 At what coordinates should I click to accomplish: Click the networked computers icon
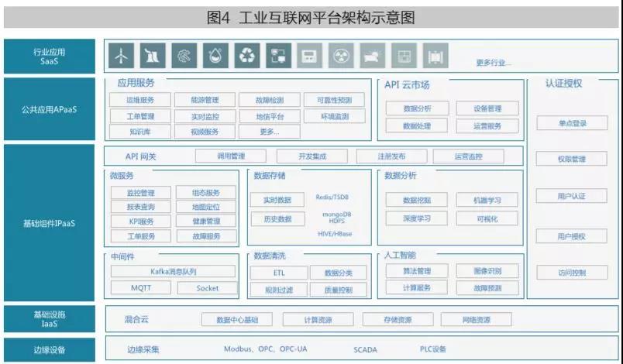click(x=278, y=56)
